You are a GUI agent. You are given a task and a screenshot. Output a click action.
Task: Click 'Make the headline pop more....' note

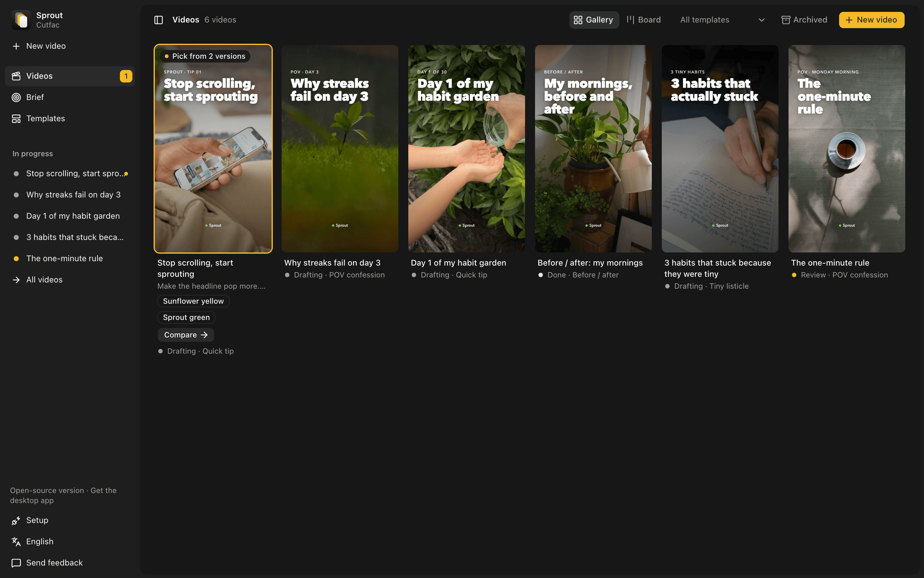(211, 286)
